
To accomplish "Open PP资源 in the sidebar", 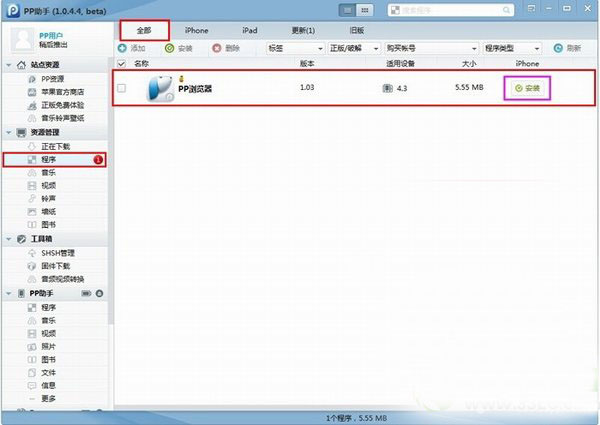I will pyautogui.click(x=52, y=79).
